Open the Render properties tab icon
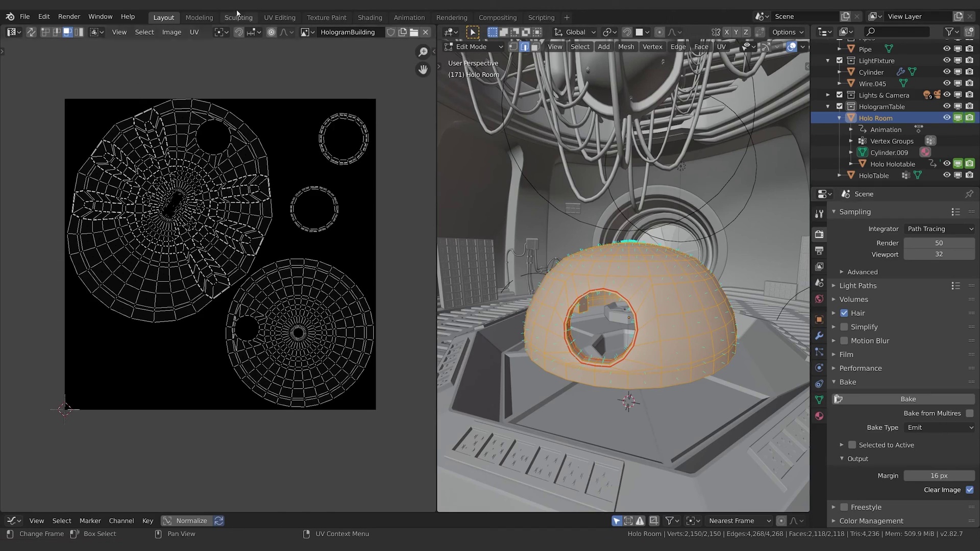The width and height of the screenshot is (980, 551). (x=819, y=234)
